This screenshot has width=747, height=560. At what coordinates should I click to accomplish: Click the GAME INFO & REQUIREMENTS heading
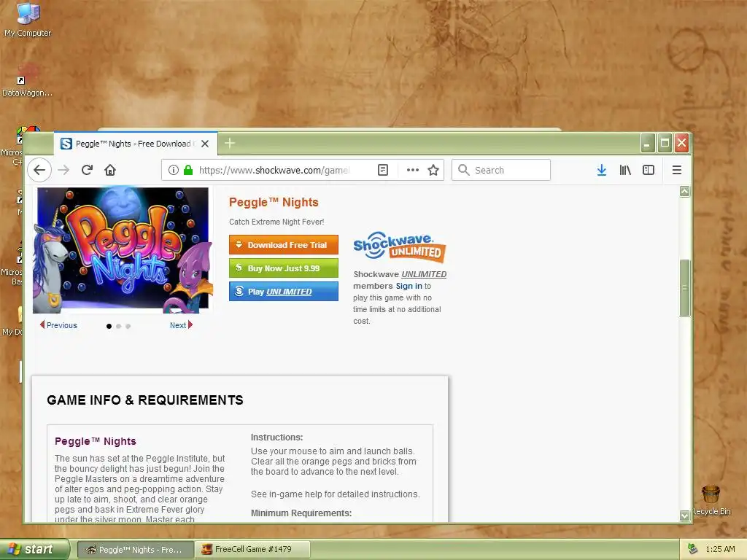tap(145, 400)
